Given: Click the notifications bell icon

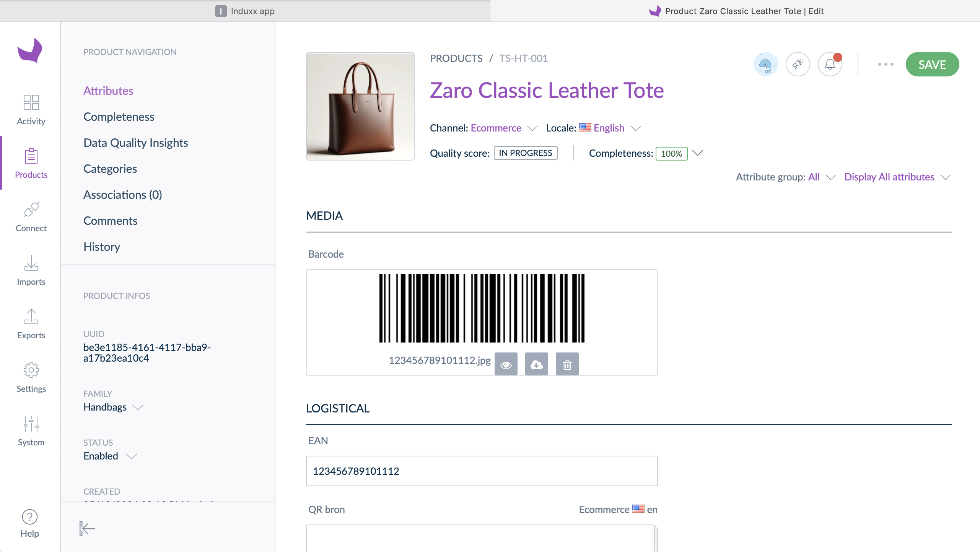Looking at the screenshot, I should click(830, 64).
